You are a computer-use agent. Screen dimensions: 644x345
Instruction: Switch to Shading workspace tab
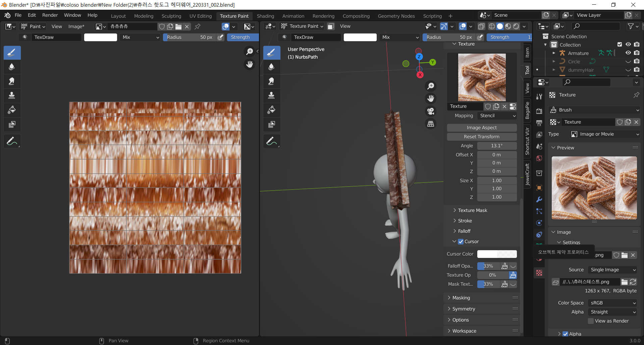[265, 16]
